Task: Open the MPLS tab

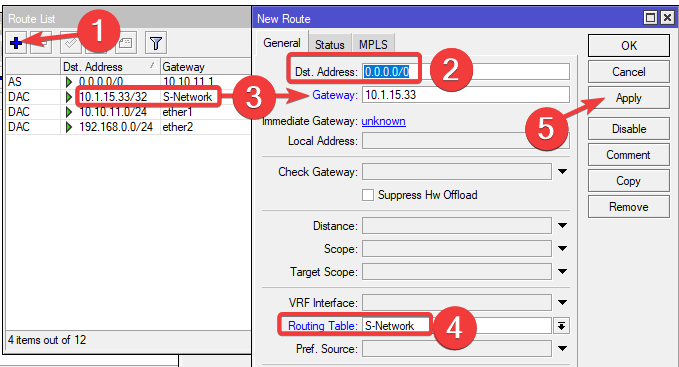Action: pos(373,45)
